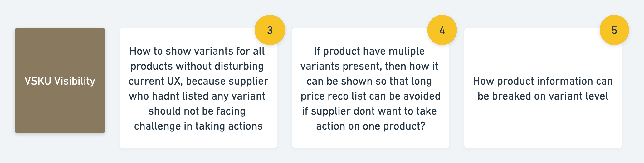This screenshot has height=163, width=644.
Task: Click the yellow number 5 badge
Action: (x=614, y=30)
